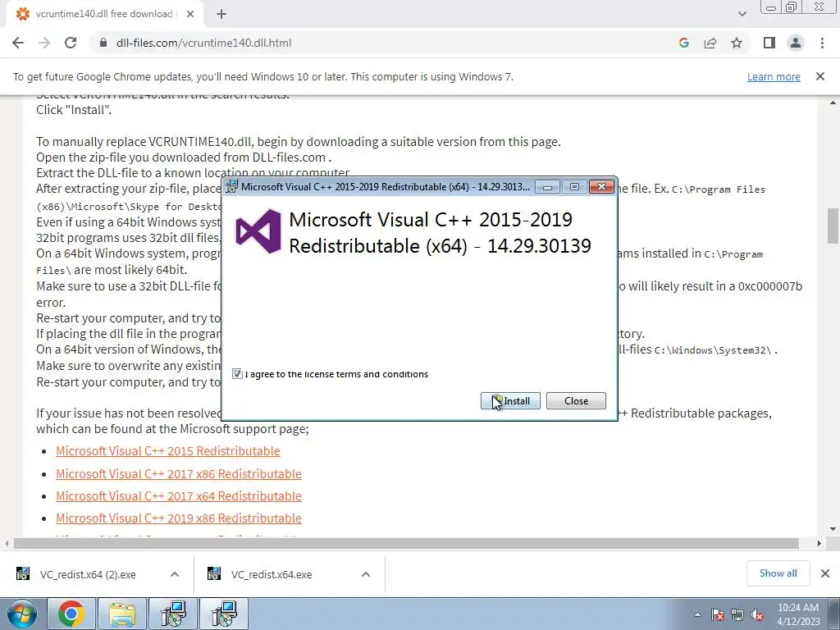Screen dimensions: 840x630
Task: Click the Chrome taskbar icon
Action: coord(71,614)
